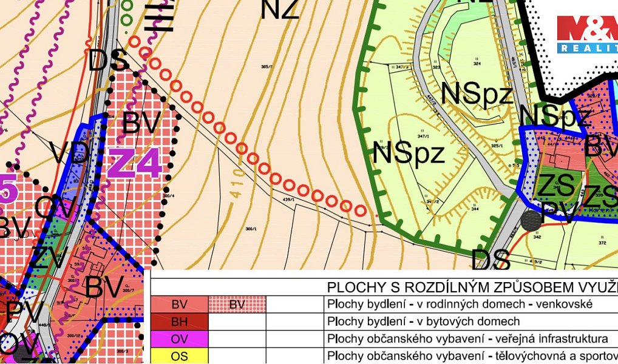Click the grid-hatched BV legend swatch
Viewport: 618px width, 364px height.
(237, 305)
